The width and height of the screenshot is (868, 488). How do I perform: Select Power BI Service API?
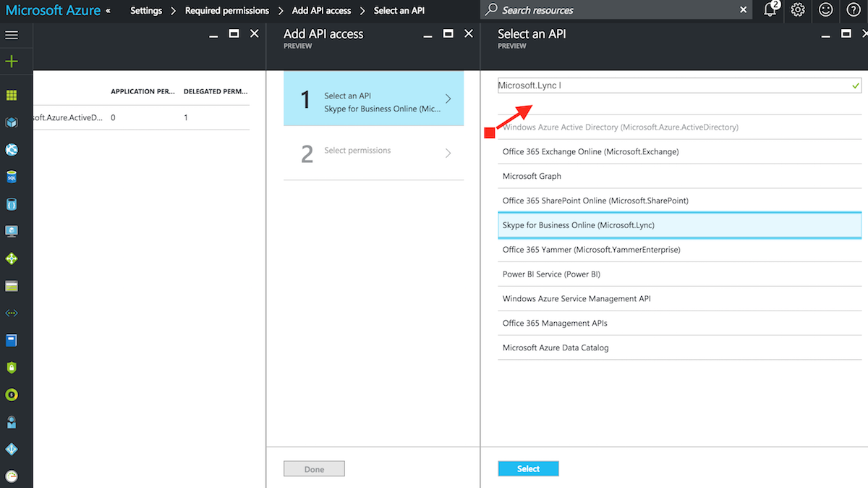679,274
